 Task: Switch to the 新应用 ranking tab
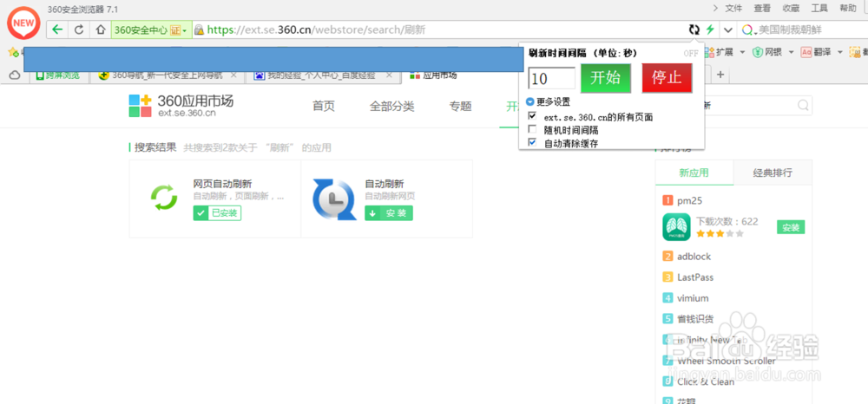click(694, 173)
